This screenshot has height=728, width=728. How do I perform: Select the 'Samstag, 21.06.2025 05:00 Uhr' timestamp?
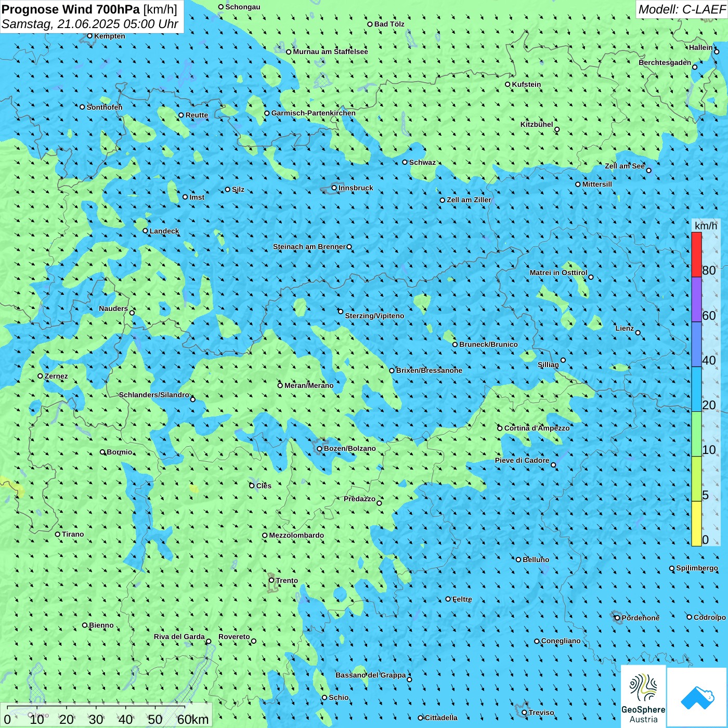coord(90,24)
